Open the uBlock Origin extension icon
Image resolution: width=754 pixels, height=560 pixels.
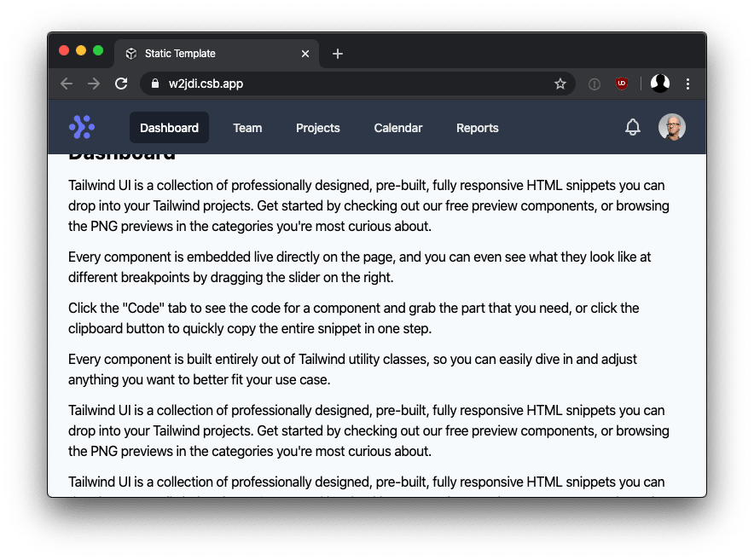pos(621,84)
